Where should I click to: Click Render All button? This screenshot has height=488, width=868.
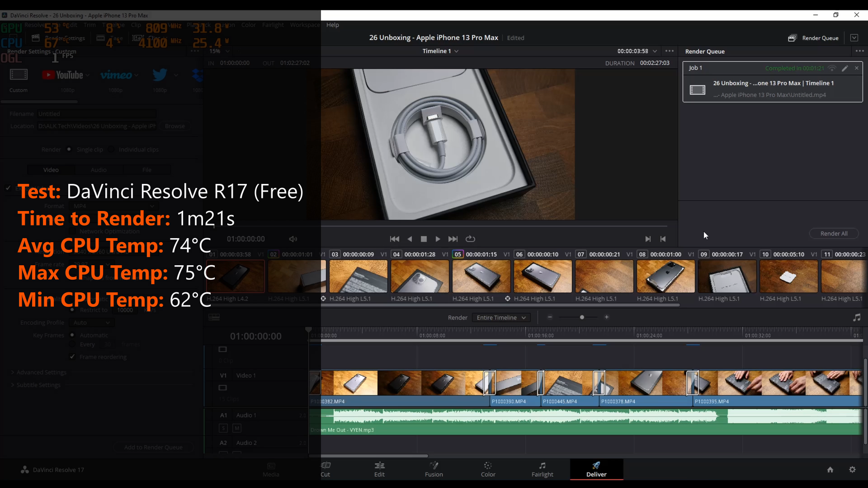pos(834,234)
